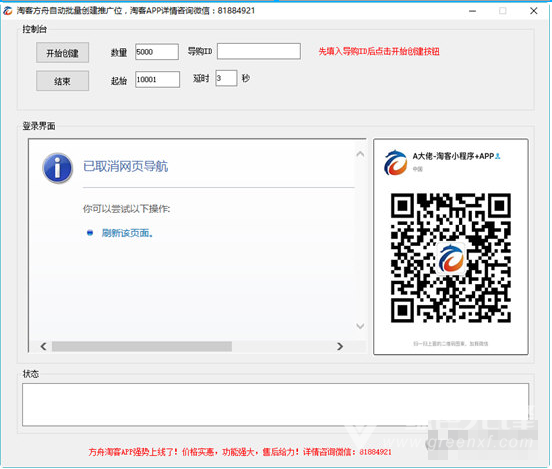Click the 导购ID text box
The image size is (552, 469).
(259, 51)
